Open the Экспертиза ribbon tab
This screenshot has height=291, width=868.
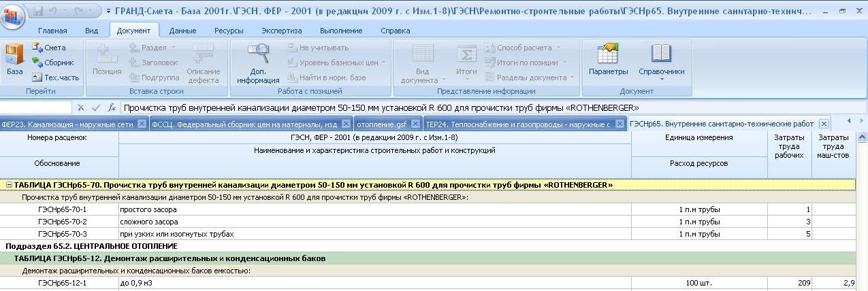pos(283,31)
